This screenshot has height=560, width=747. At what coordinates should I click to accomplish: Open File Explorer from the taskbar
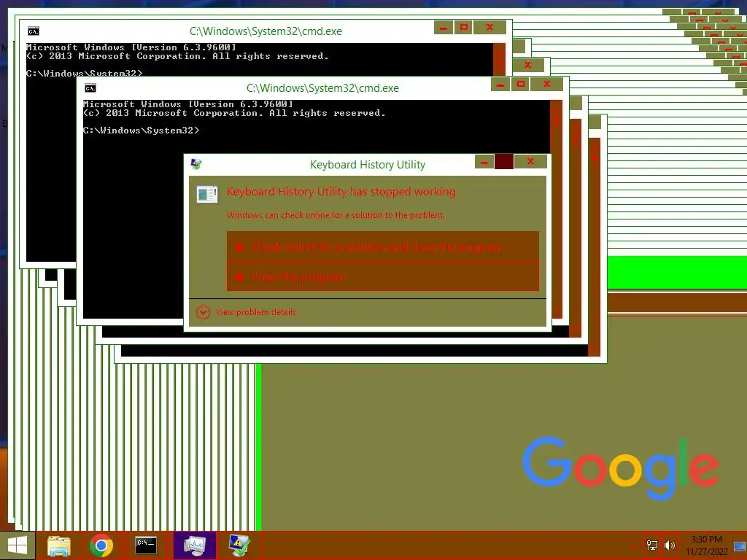pyautogui.click(x=58, y=545)
